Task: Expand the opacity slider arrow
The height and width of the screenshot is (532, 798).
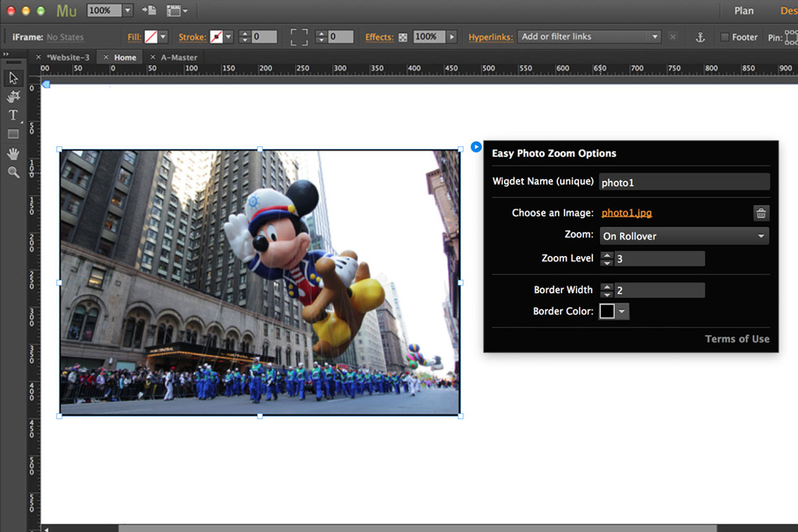Action: point(452,37)
